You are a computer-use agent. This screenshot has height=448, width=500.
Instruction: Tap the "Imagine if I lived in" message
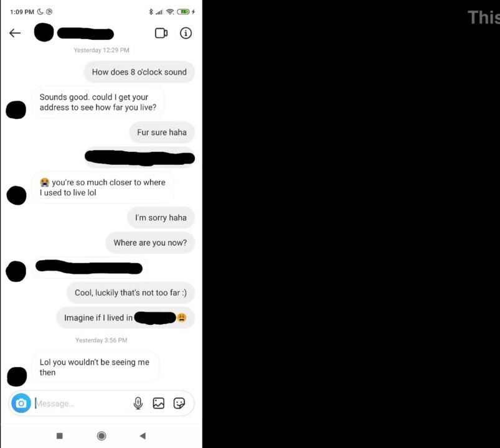[125, 318]
